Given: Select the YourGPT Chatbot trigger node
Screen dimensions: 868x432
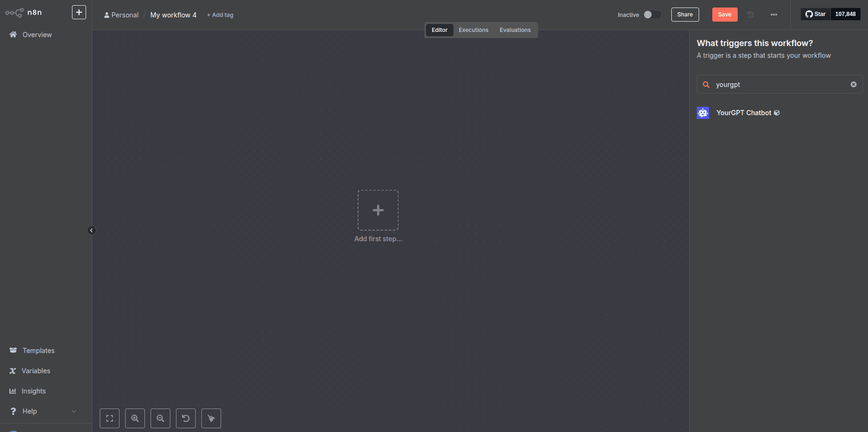Looking at the screenshot, I should [744, 112].
